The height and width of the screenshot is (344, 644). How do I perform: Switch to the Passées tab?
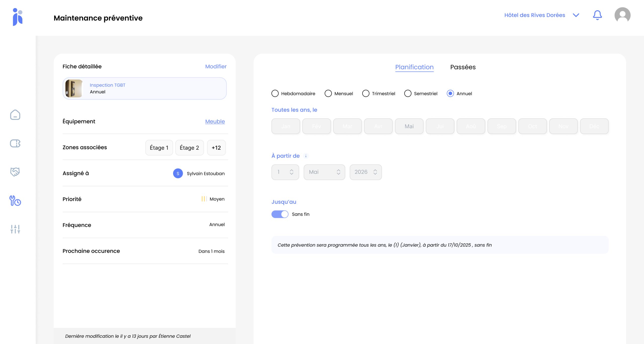click(x=463, y=67)
